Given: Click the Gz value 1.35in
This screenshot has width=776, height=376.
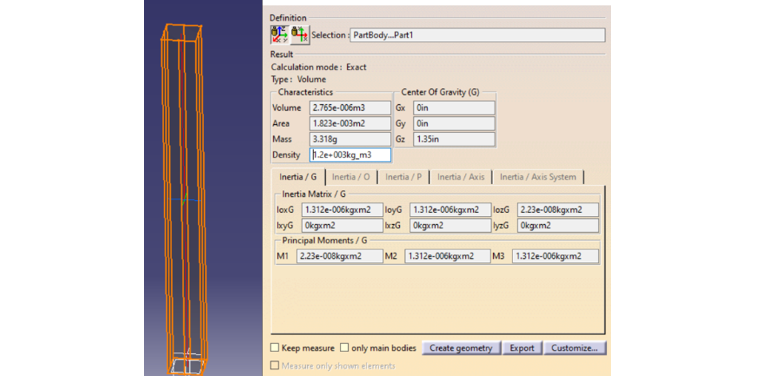Looking at the screenshot, I should pyautogui.click(x=454, y=139).
